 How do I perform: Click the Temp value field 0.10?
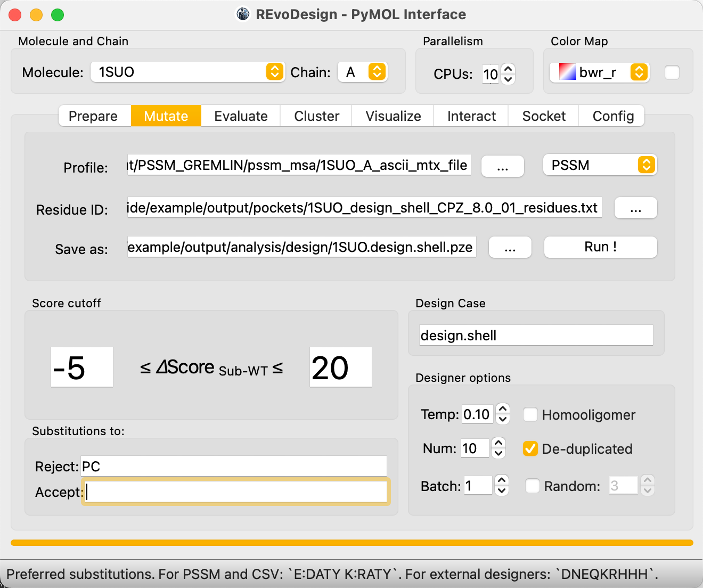tap(478, 414)
